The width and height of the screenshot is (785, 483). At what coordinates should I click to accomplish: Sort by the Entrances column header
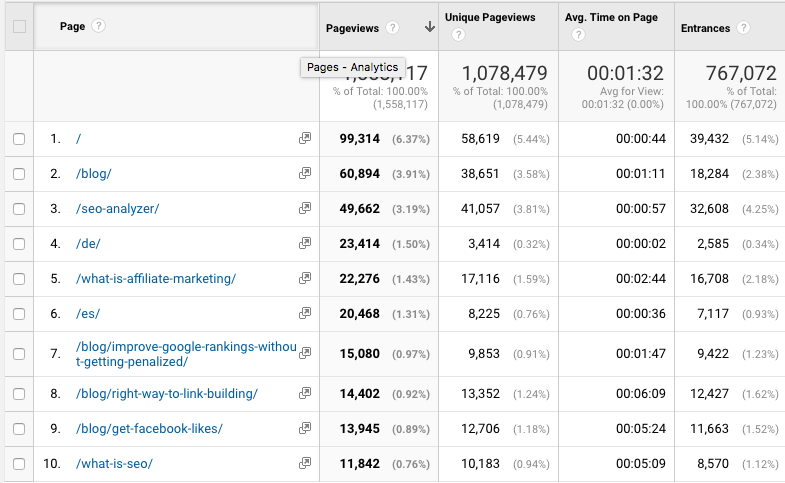[705, 28]
